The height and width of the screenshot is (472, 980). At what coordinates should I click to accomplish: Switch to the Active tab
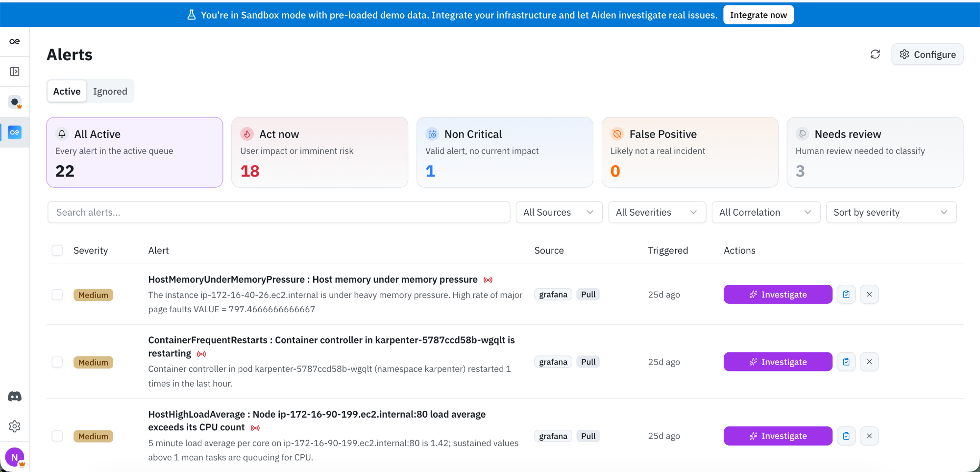pyautogui.click(x=67, y=91)
